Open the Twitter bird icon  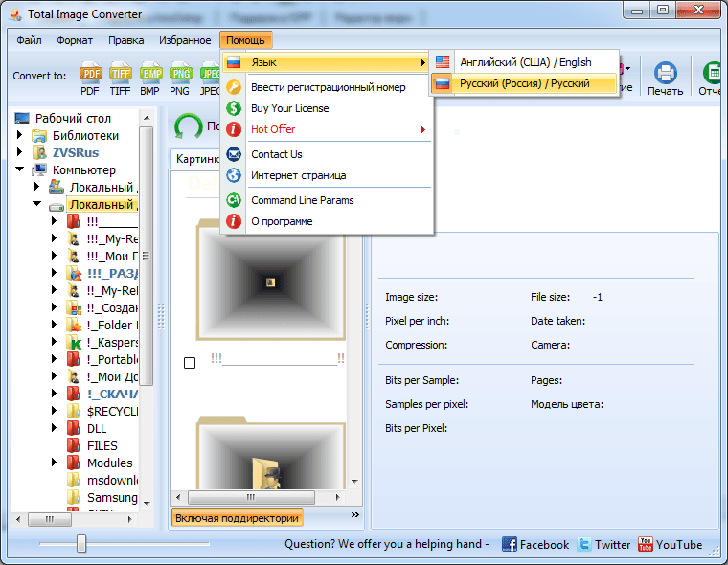point(584,544)
